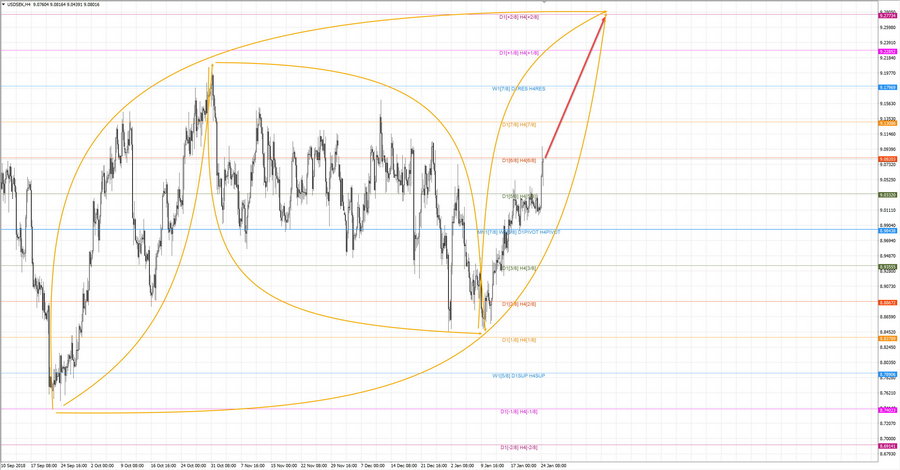Click the 9 Oct 08:00 date label

pyautogui.click(x=132, y=465)
